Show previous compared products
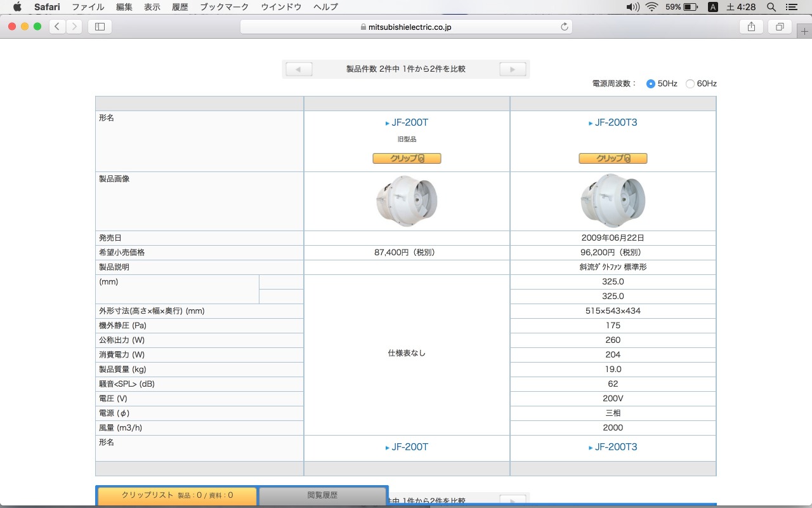This screenshot has width=812, height=508. [x=299, y=69]
